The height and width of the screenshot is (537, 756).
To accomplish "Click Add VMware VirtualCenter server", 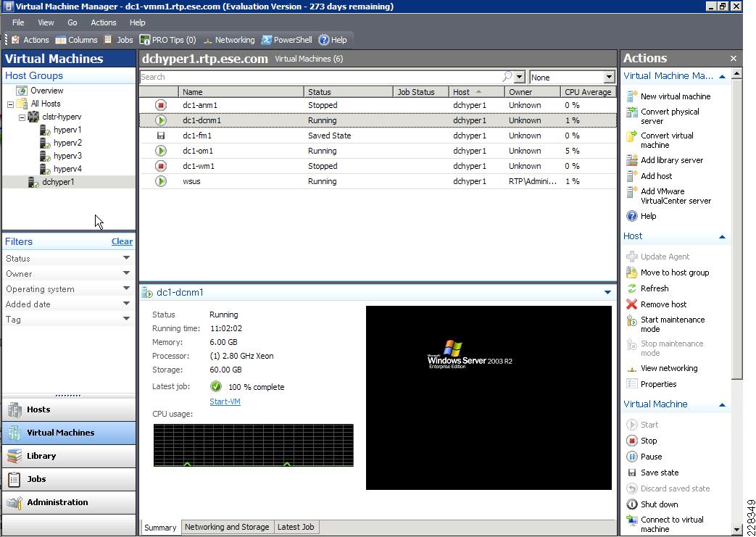I will click(668, 196).
